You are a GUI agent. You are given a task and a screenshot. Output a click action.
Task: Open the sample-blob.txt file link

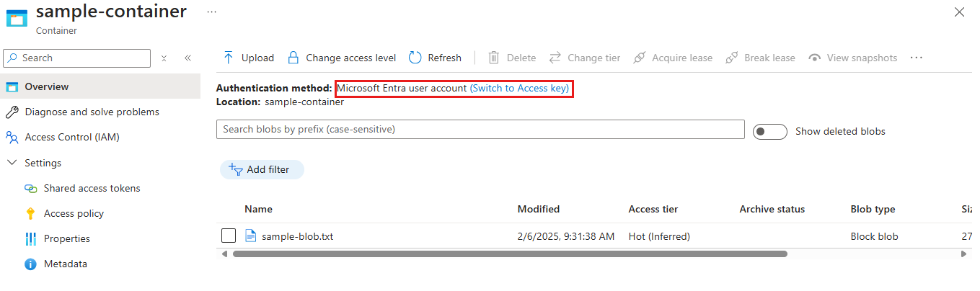[x=297, y=236]
